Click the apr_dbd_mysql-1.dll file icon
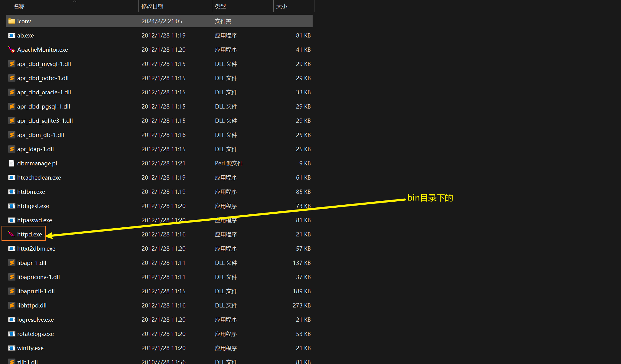The image size is (621, 364). (11, 64)
